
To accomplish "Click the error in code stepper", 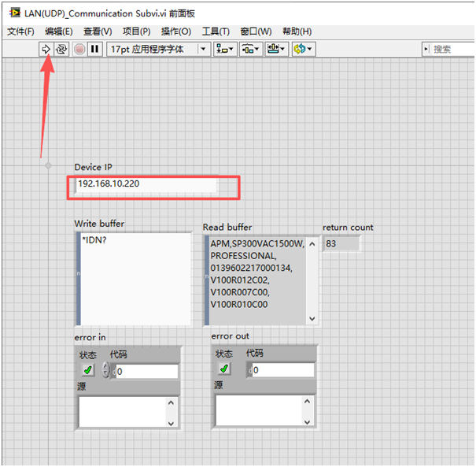I will tap(106, 370).
